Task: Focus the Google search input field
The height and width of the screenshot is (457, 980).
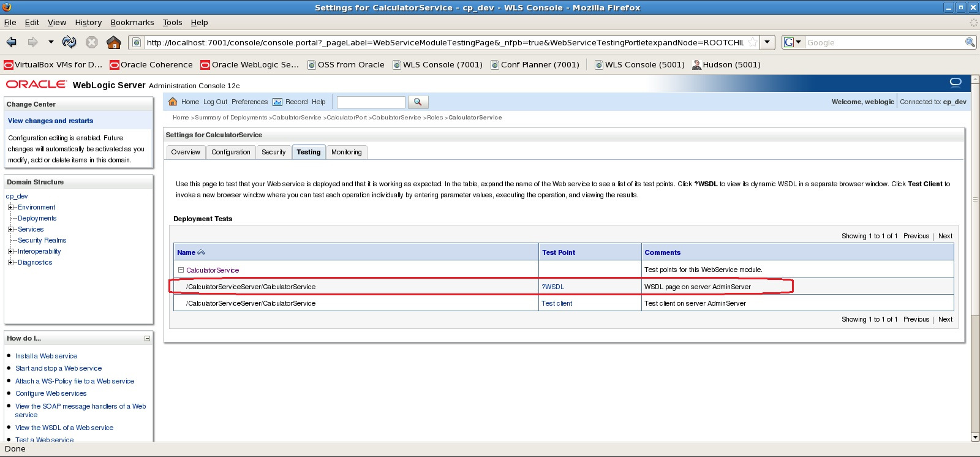Action: point(884,42)
